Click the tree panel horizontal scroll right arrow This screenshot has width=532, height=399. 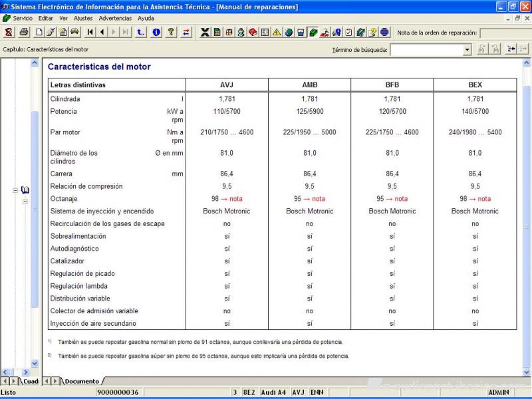[26, 372]
